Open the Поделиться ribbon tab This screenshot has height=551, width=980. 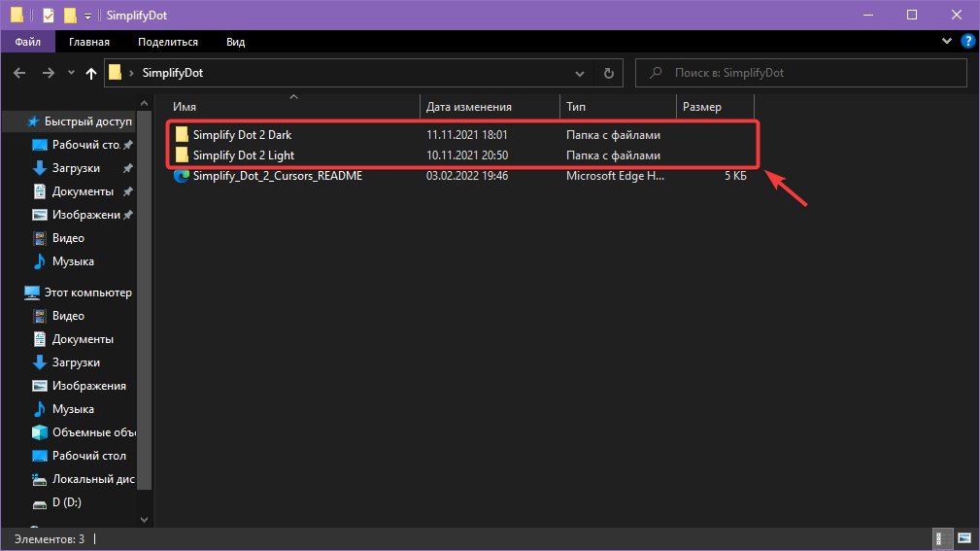tap(168, 42)
